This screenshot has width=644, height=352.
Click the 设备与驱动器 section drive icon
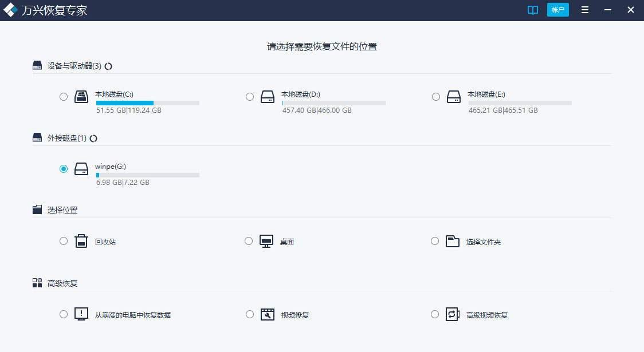point(37,66)
